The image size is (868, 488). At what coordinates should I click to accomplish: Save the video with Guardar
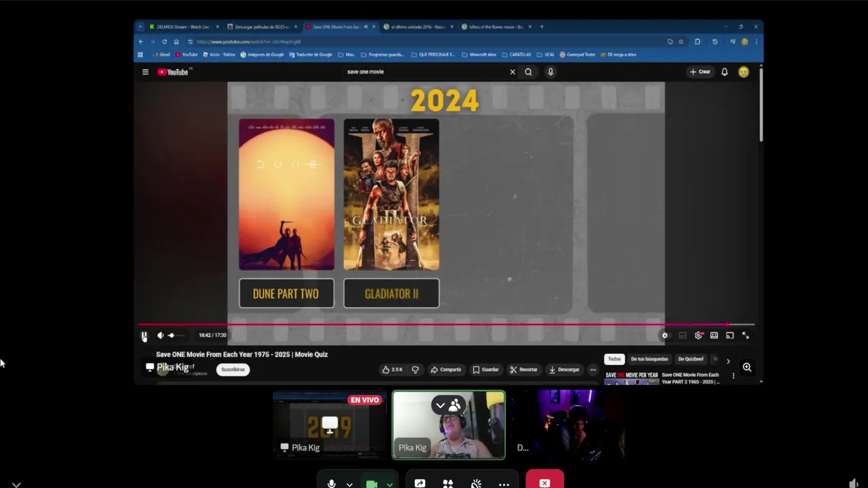[x=486, y=369]
